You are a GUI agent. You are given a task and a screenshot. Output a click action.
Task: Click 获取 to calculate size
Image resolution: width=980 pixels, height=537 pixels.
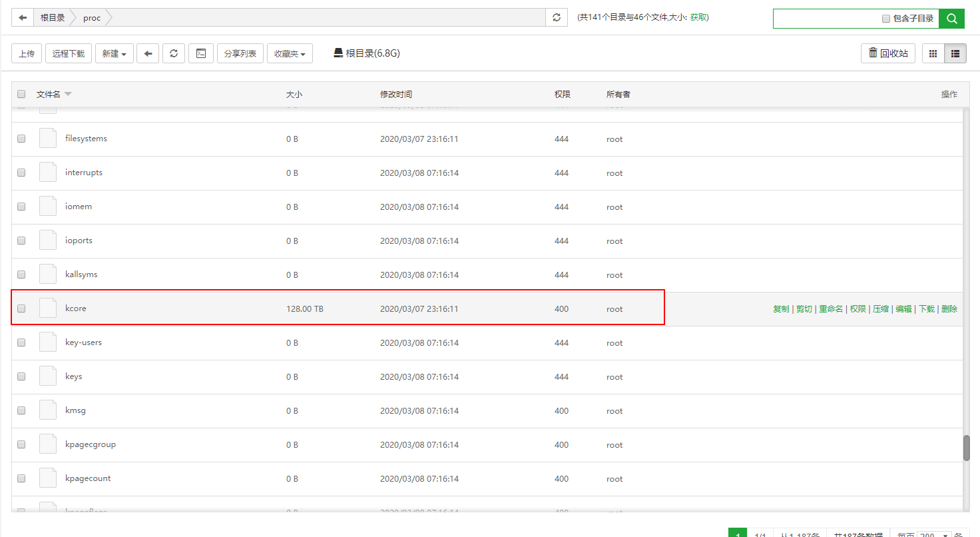point(698,18)
